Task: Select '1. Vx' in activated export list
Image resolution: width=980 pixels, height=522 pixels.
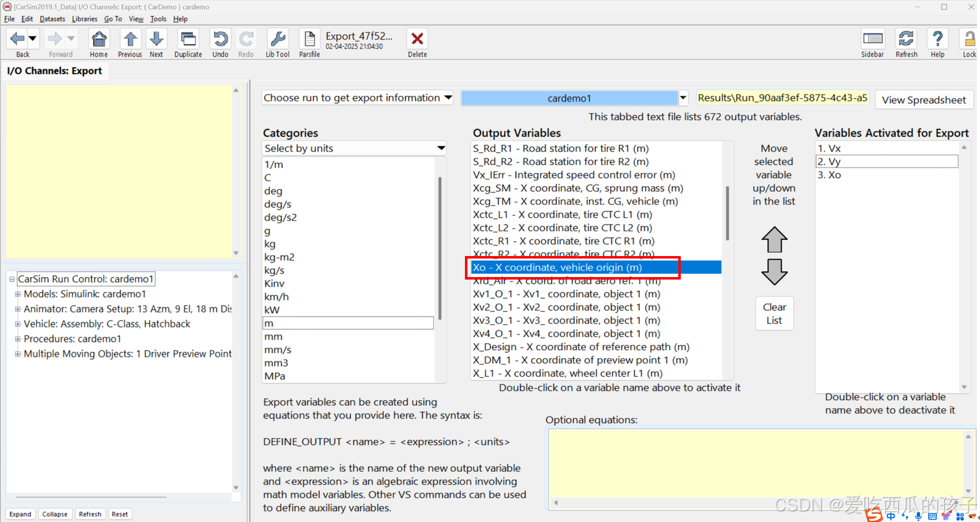Action: pos(829,148)
